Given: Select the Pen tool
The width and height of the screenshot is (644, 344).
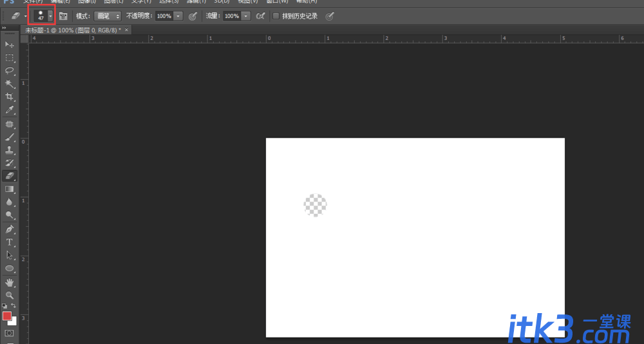Looking at the screenshot, I should [x=10, y=229].
